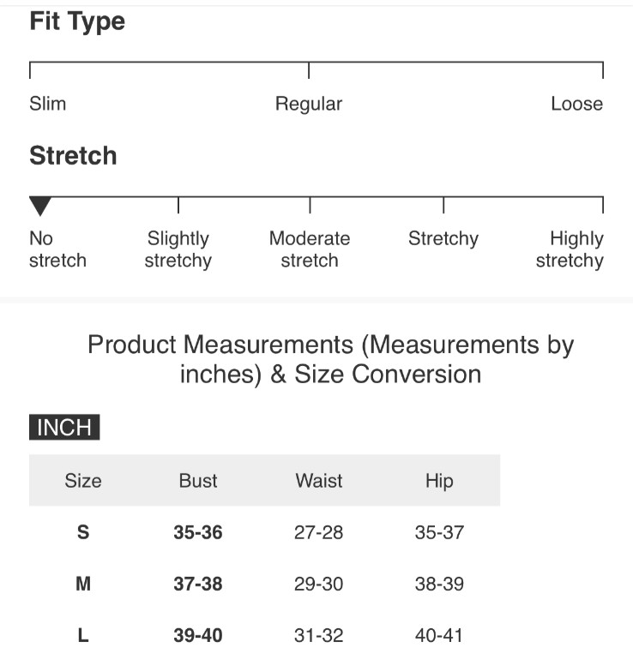This screenshot has width=633, height=672.
Task: Click the Regular fit type label
Action: point(309,104)
